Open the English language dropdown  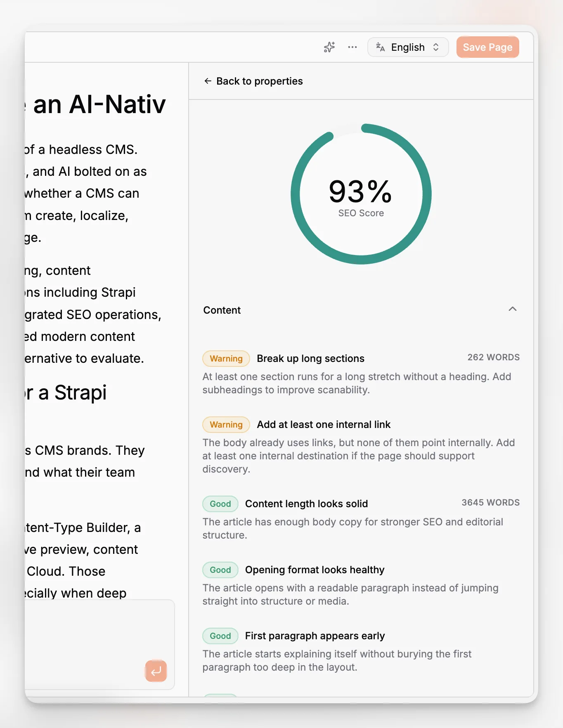408,47
